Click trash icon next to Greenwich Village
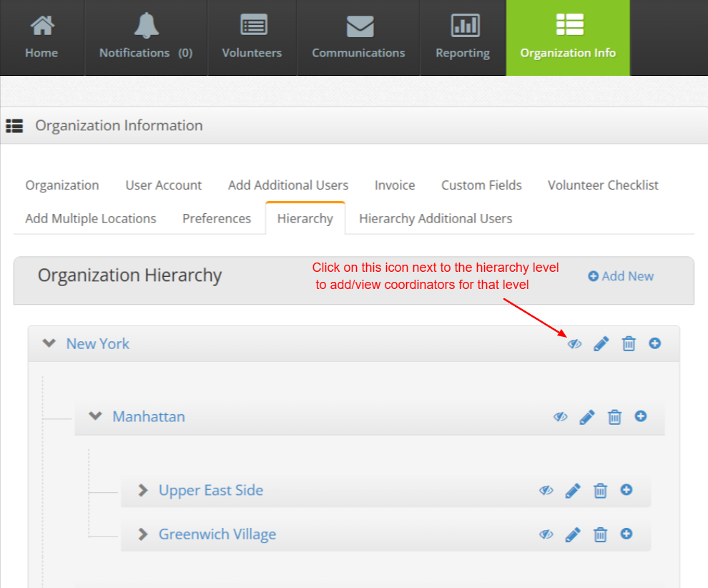 (x=601, y=534)
